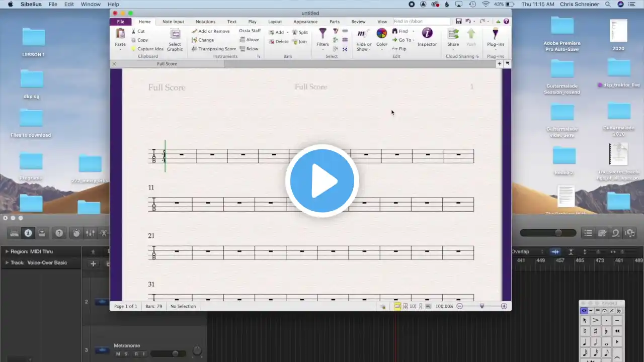Open the Review ribbon tab
This screenshot has height=362, width=644.
pyautogui.click(x=358, y=22)
